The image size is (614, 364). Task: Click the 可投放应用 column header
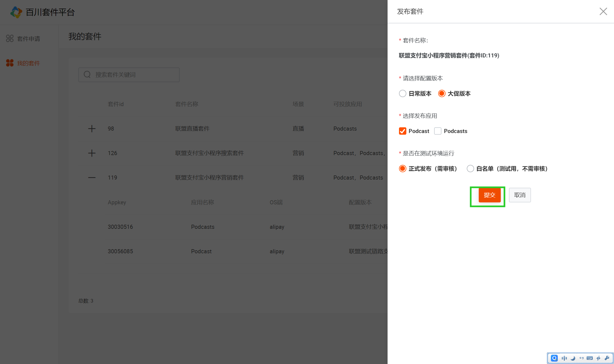pyautogui.click(x=348, y=104)
